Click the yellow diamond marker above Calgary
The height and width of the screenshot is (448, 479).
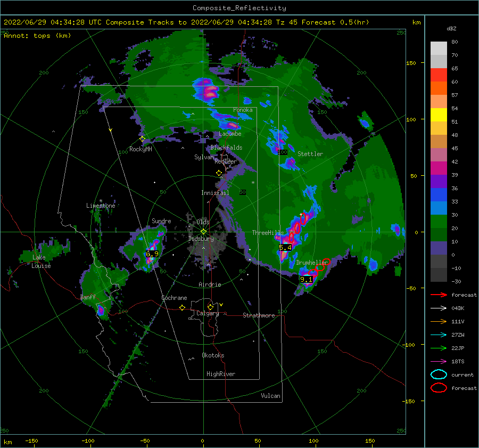210,307
